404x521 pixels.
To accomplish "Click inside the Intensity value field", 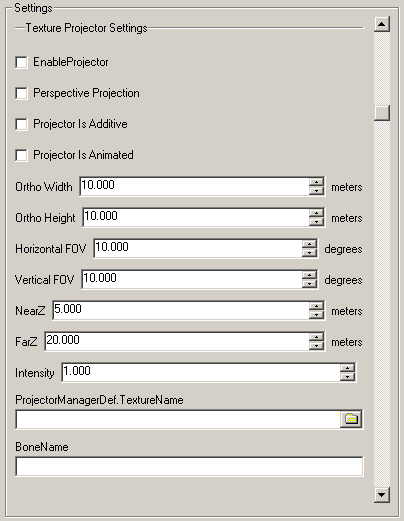I will [201, 372].
